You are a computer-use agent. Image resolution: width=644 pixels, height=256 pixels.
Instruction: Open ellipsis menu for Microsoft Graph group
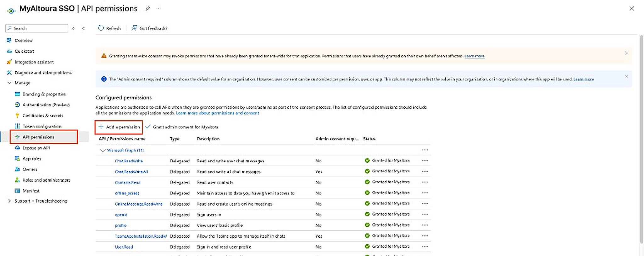point(425,150)
